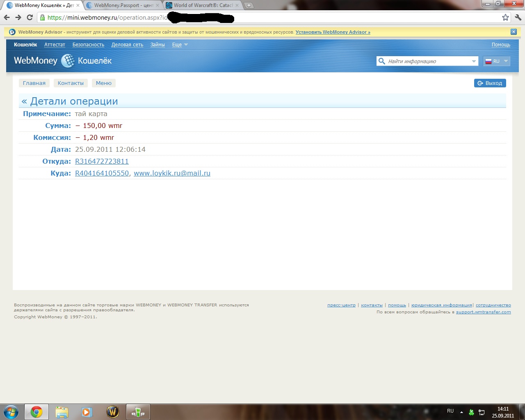This screenshot has height=420, width=525.
Task: Click the WebMoney Advisor bar icon
Action: (x=12, y=32)
